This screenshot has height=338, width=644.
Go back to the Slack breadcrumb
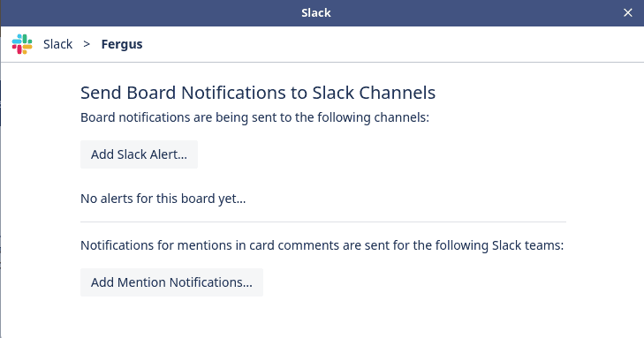58,44
